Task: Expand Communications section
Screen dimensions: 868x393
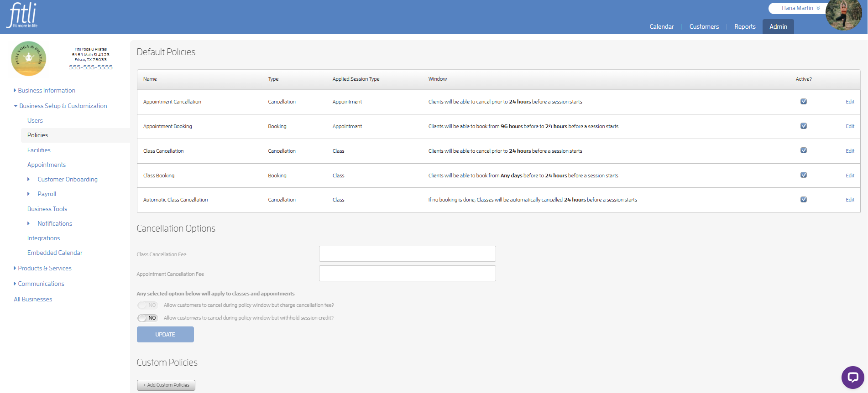Action: click(x=39, y=284)
